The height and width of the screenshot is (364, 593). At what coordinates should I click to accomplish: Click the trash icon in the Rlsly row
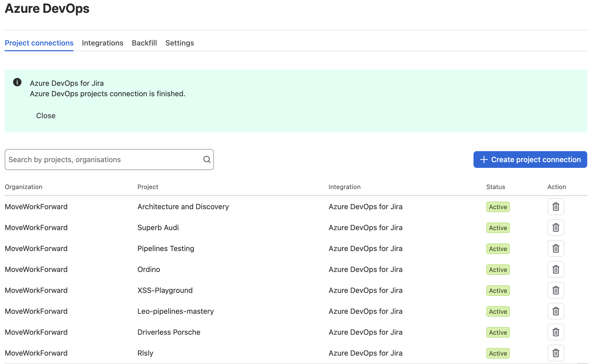(x=556, y=353)
